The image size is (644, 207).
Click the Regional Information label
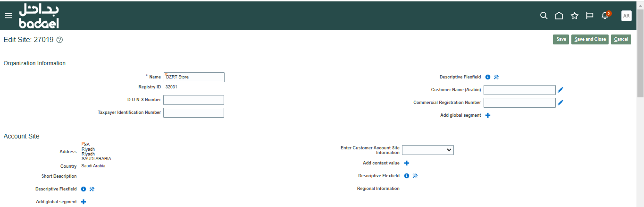[378, 189]
